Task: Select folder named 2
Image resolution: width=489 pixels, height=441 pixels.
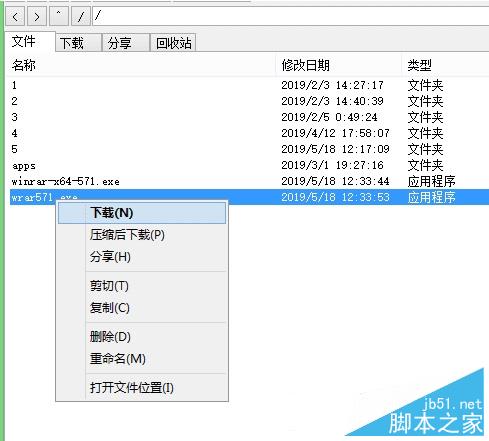Action: 14,101
